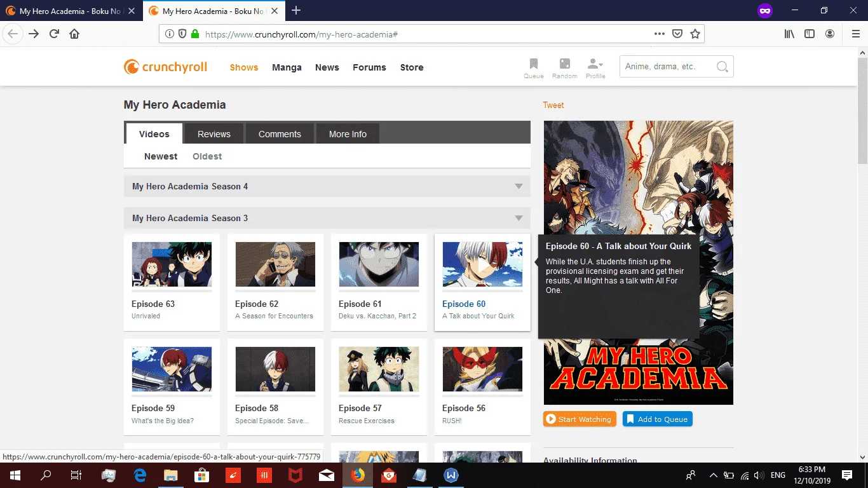868x488 pixels.
Task: Close the active My Hero Academia tab
Action: (x=275, y=11)
